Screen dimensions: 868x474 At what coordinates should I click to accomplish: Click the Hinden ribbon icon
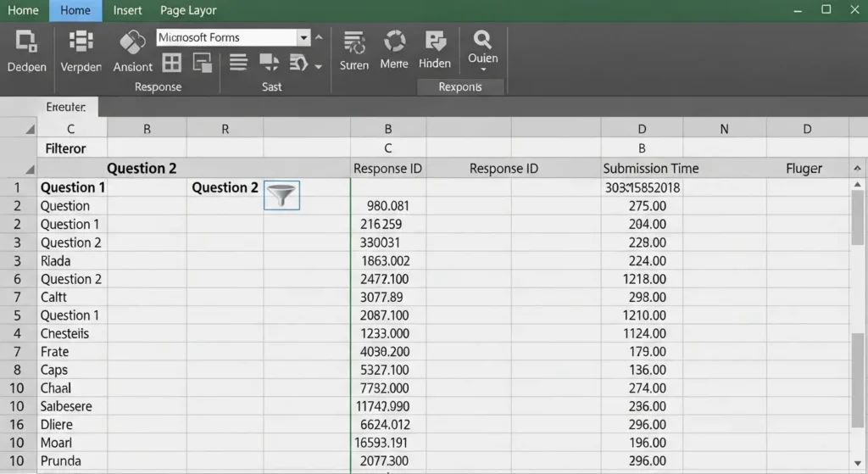click(435, 42)
